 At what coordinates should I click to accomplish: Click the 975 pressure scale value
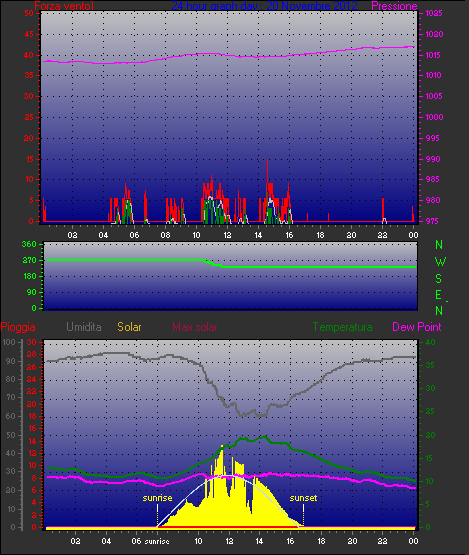[x=433, y=221]
